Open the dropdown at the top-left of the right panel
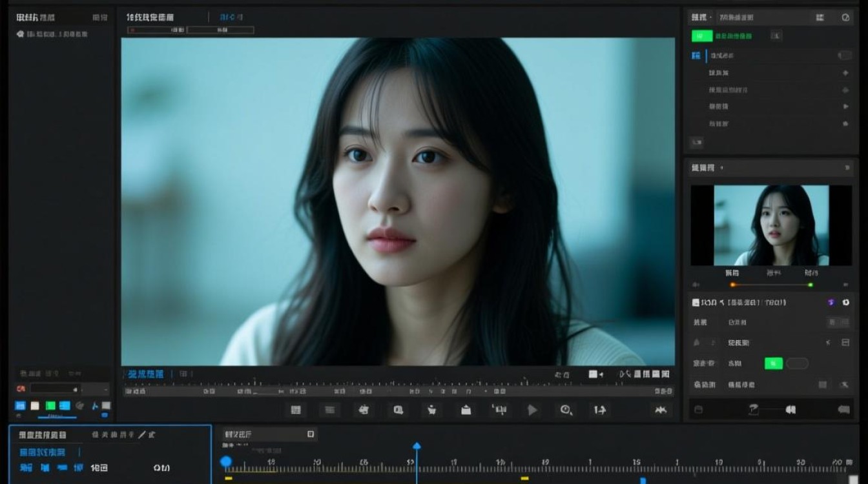The image size is (868, 484). 701,17
